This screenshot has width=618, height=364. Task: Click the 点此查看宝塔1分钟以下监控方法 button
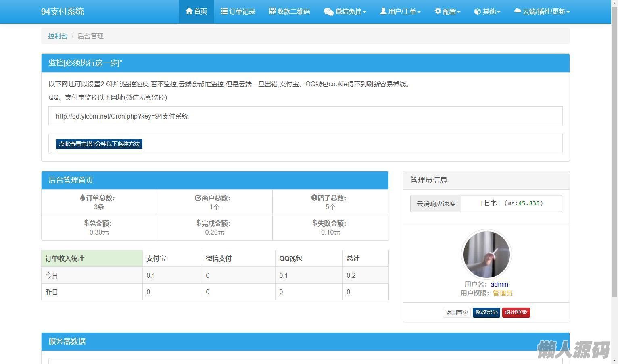click(99, 144)
